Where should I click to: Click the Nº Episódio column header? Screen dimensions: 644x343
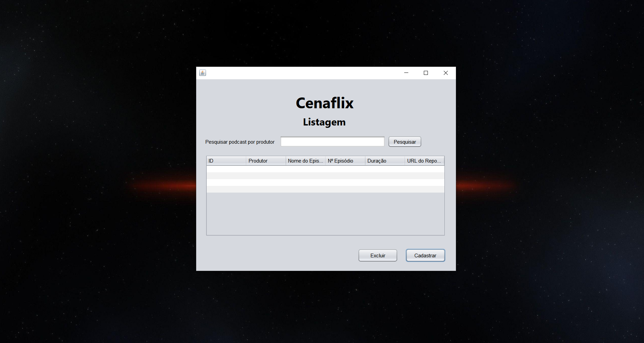pos(345,161)
